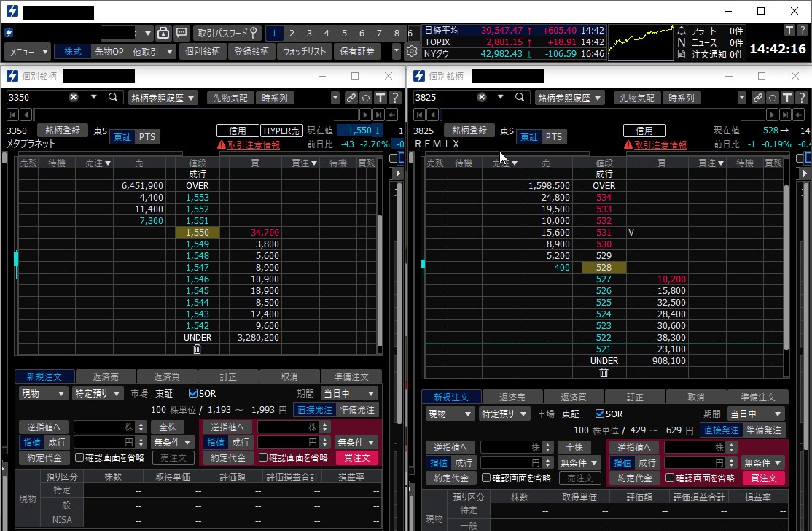Click the HYPER売 button in the 3350 window

click(x=281, y=131)
